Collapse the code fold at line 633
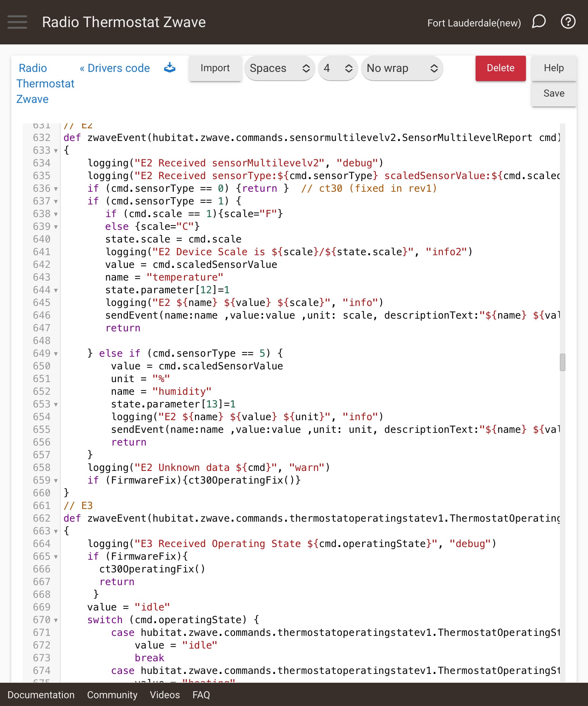The width and height of the screenshot is (588, 706). (x=56, y=151)
